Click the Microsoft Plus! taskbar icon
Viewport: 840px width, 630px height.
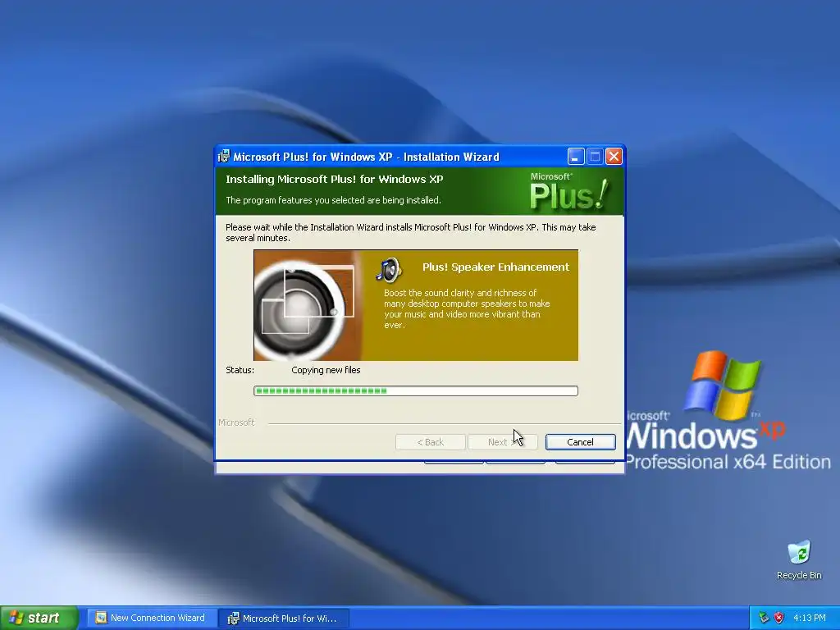233,619
